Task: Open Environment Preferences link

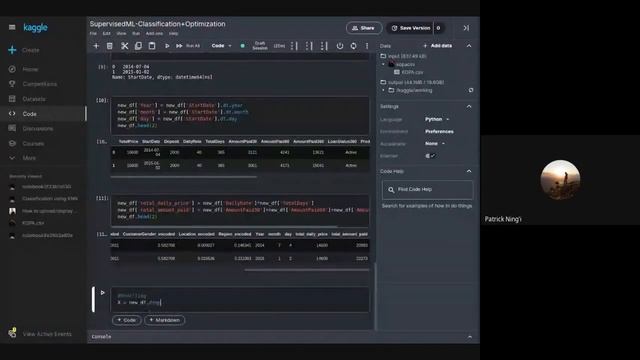Action: (x=439, y=131)
